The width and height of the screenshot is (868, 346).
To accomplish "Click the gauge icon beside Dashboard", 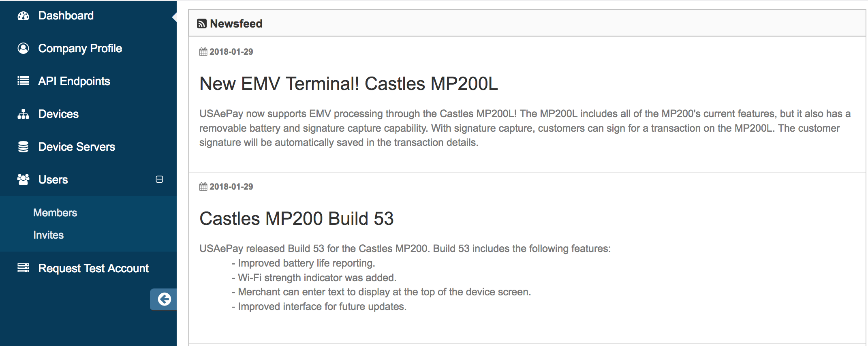I will [x=24, y=16].
